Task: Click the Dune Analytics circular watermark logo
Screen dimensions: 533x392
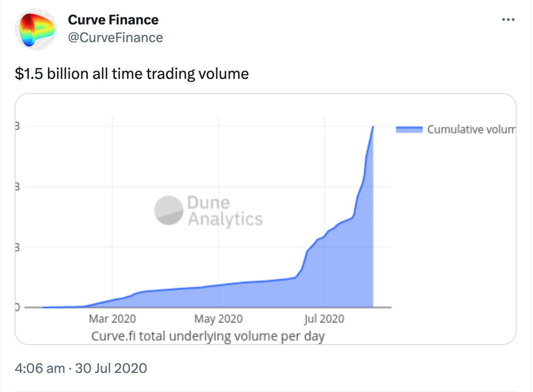Action: 168,210
